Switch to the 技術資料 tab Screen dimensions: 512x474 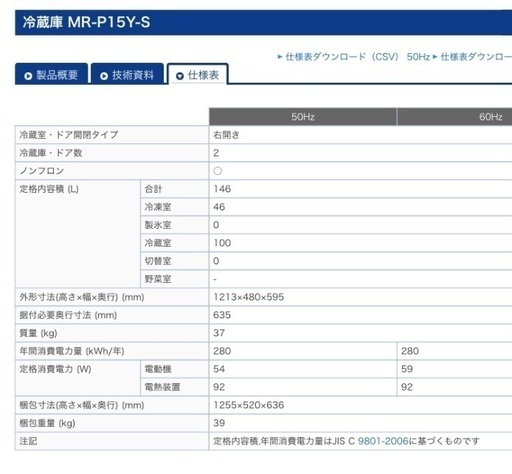[127, 74]
